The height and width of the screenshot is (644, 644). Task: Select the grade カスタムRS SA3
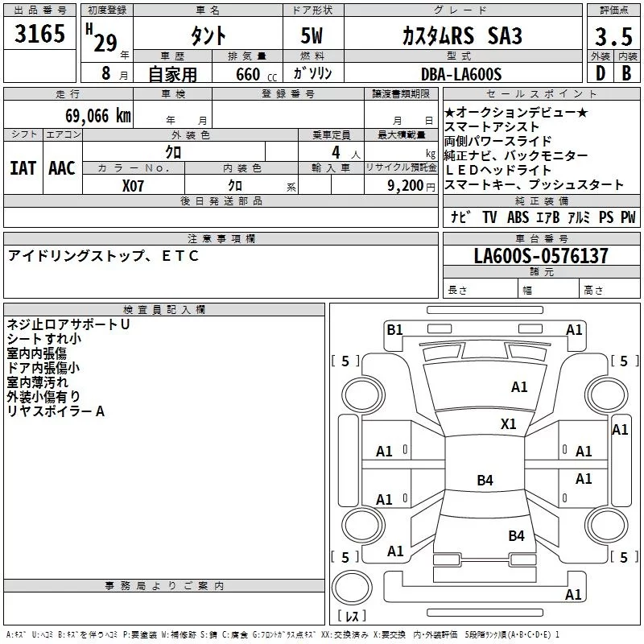(x=462, y=35)
